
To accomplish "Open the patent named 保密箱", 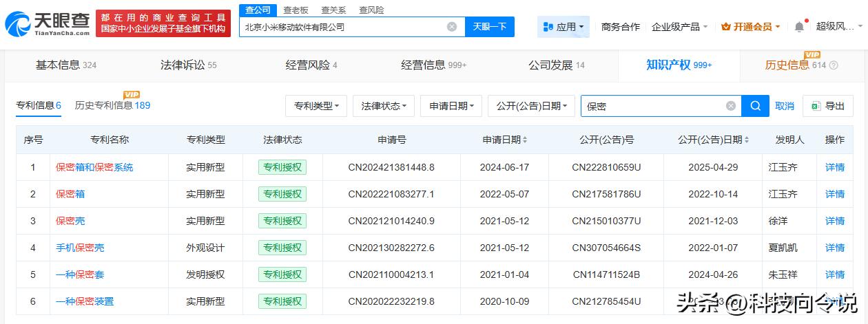I will tap(70, 194).
